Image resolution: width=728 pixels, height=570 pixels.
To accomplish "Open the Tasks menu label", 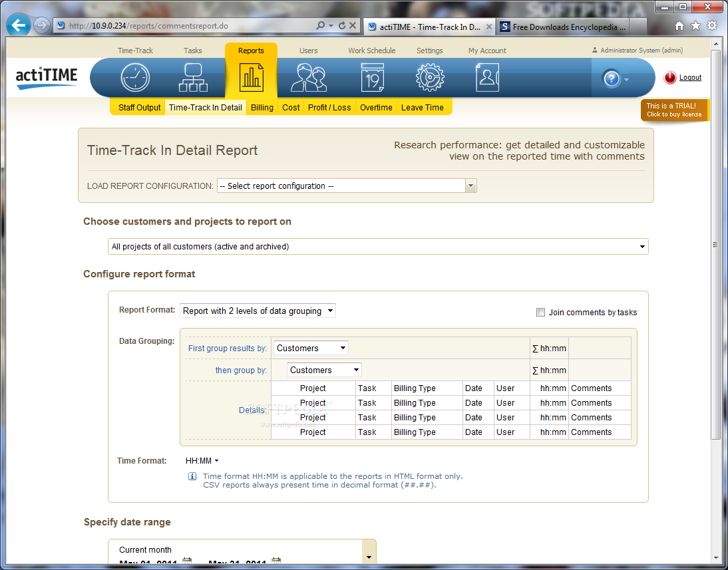I will (x=193, y=51).
